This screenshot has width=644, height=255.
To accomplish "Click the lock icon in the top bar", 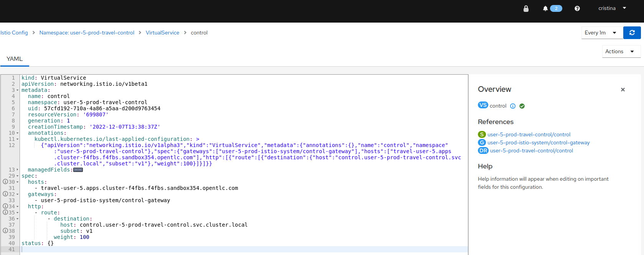I will 526,8.
